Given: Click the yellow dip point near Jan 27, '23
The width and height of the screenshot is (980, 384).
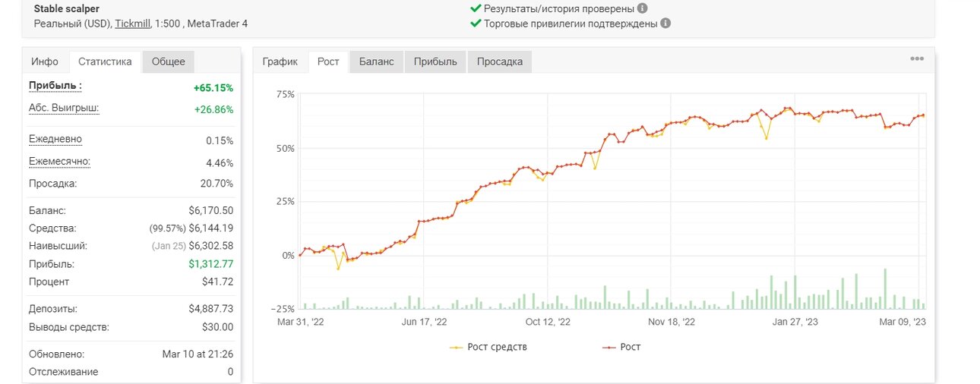Looking at the screenshot, I should tap(767, 138).
